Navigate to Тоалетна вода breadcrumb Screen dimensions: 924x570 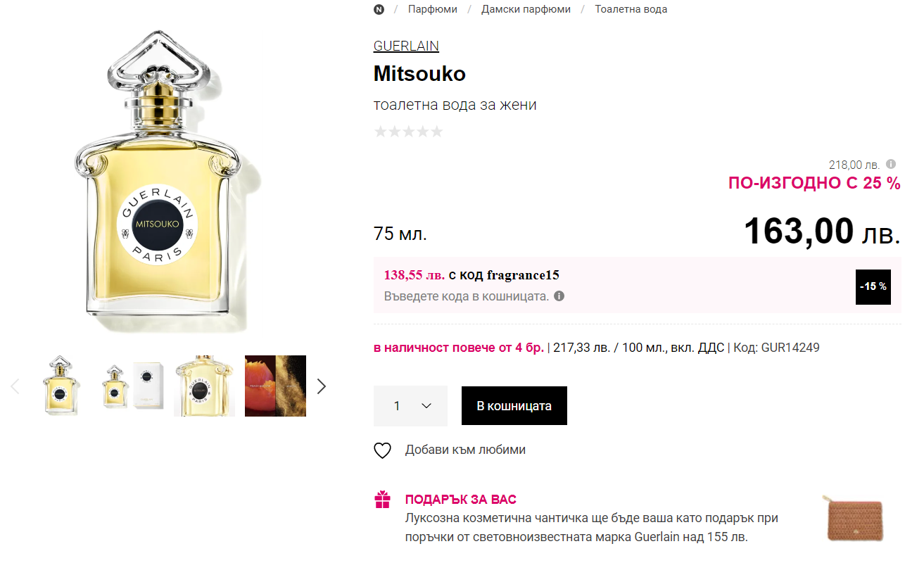click(x=631, y=9)
